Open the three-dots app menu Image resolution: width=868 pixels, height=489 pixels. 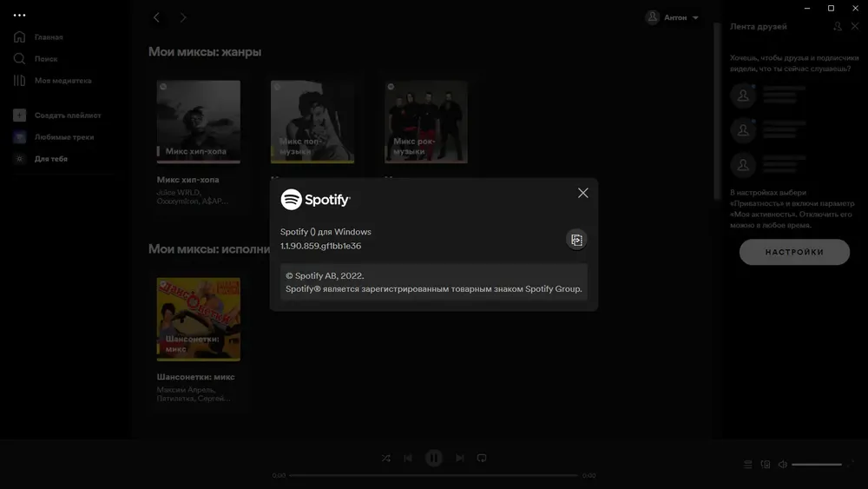pos(19,16)
